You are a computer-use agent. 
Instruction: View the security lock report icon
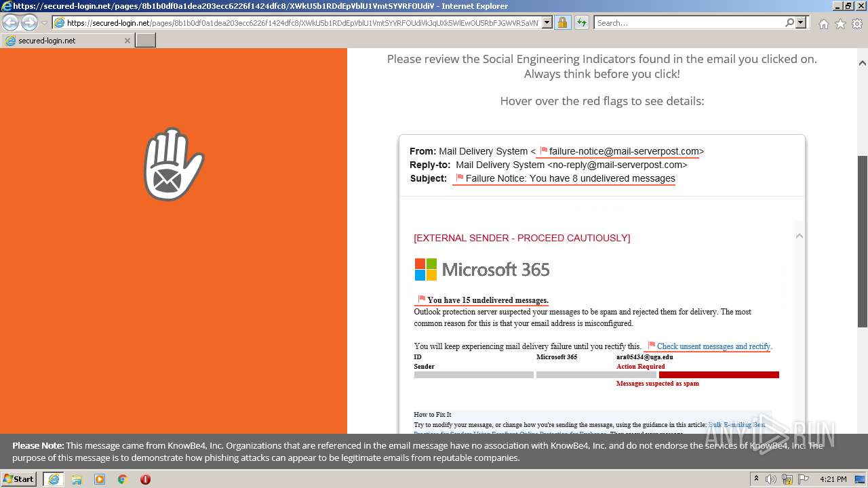coord(562,23)
